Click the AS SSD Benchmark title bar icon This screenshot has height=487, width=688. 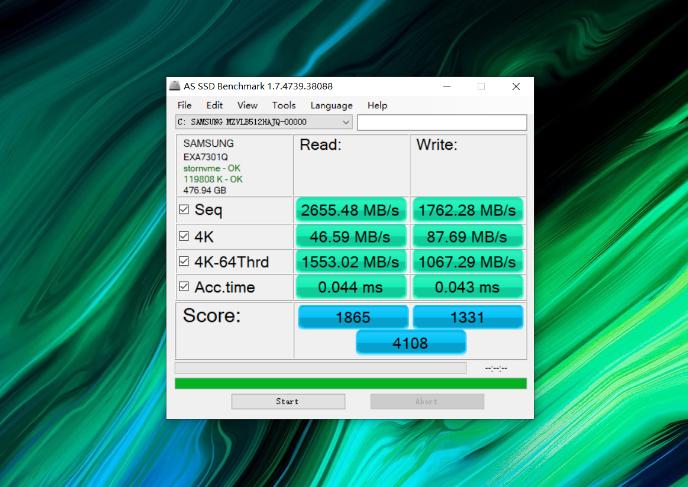click(175, 87)
